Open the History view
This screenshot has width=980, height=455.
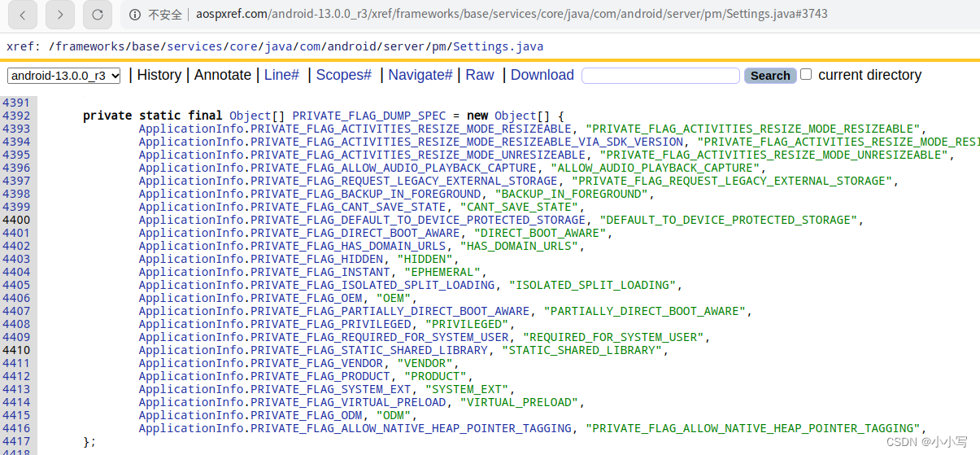[159, 75]
